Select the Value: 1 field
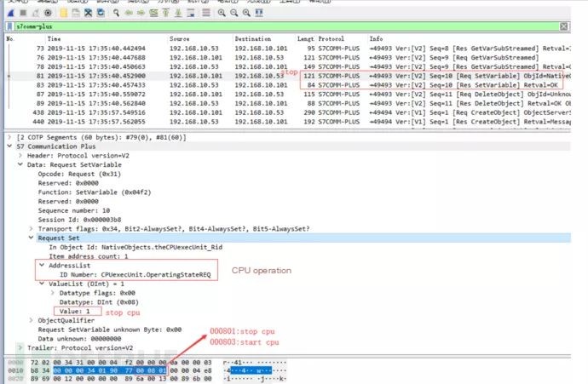The width and height of the screenshot is (588, 384). pos(75,312)
